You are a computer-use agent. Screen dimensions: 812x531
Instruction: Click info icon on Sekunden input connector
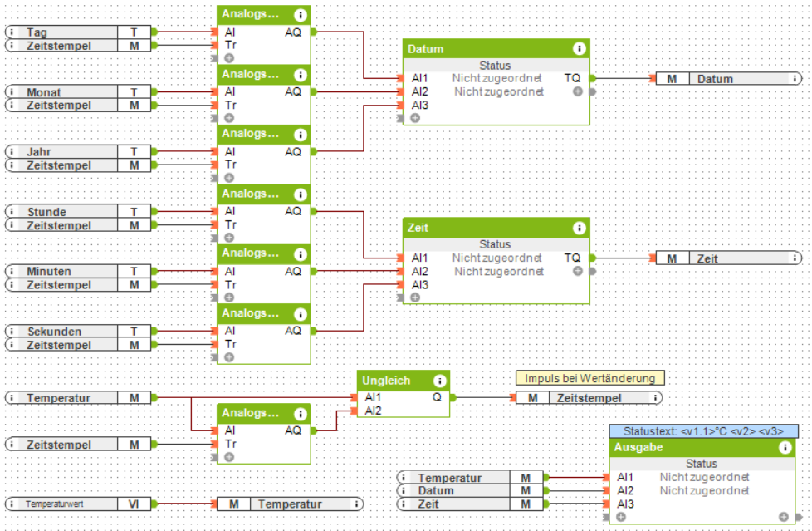click(12, 331)
